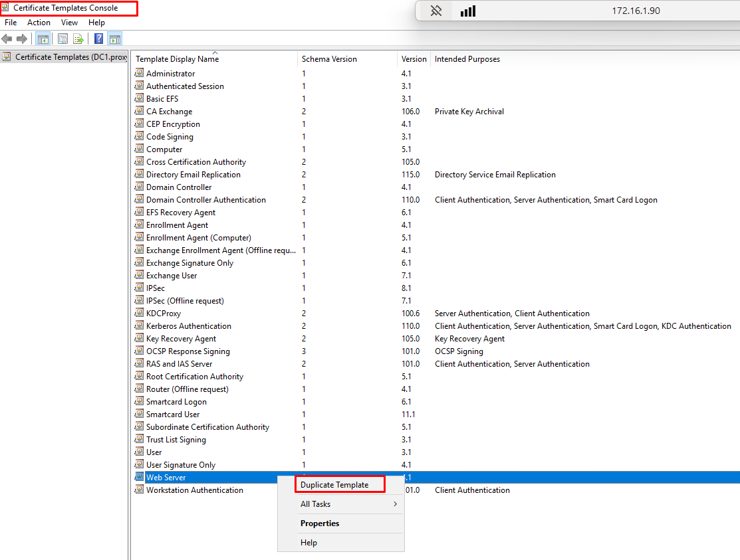
Task: Select the Router (Offline request) template
Action: click(187, 389)
